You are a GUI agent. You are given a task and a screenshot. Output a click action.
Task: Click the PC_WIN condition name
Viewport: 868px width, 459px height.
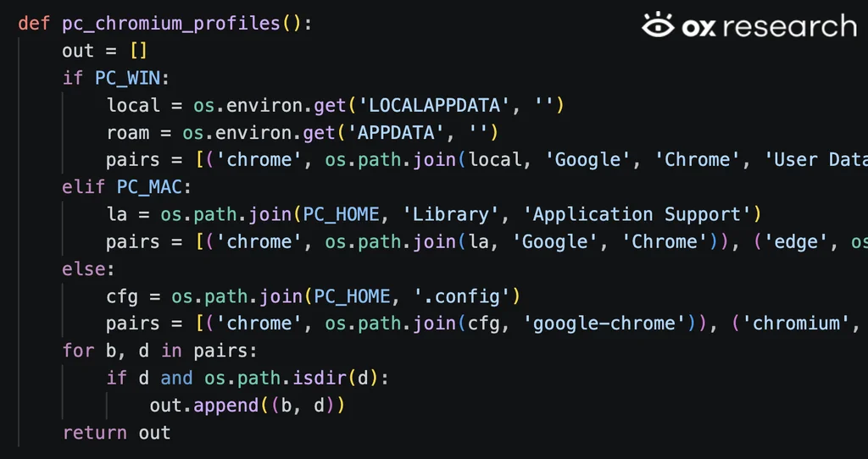(x=127, y=78)
